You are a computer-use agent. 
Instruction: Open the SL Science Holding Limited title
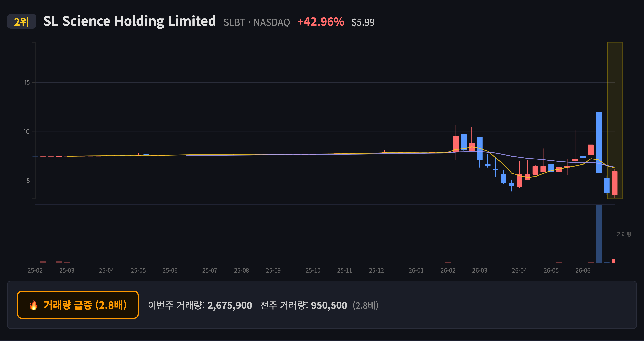[130, 21]
